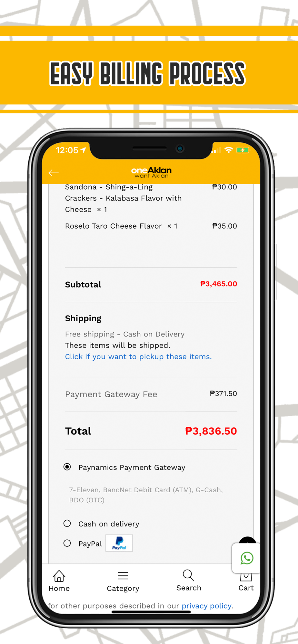Tap the Home house icon
The image size is (298, 644).
[x=59, y=576]
